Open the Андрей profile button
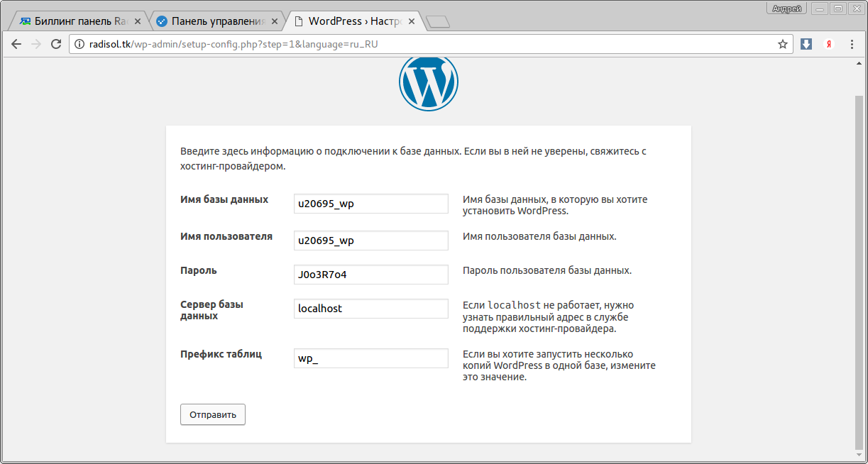Viewport: 868px width, 464px height. [787, 9]
